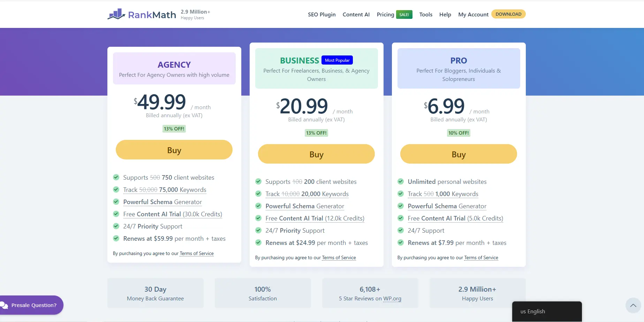Screen dimensions: 644x322
Task: Click the 13% OFF! badge on Business
Action: (316, 133)
